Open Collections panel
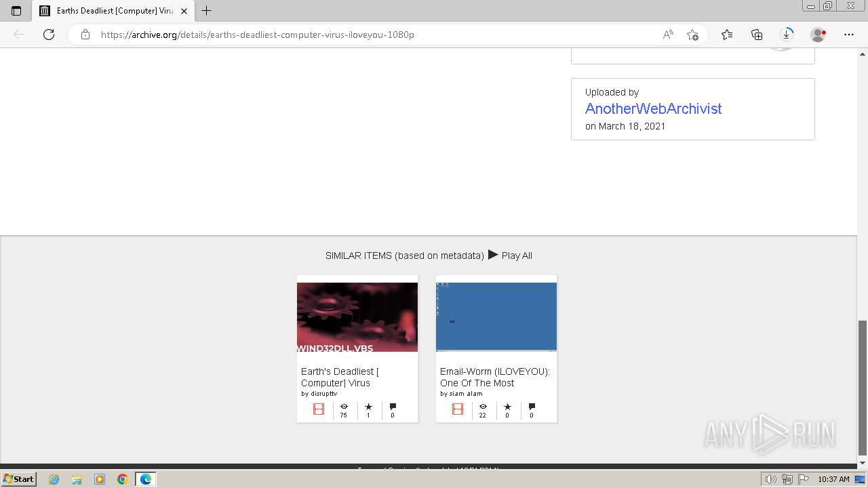This screenshot has width=868, height=488. tap(757, 35)
